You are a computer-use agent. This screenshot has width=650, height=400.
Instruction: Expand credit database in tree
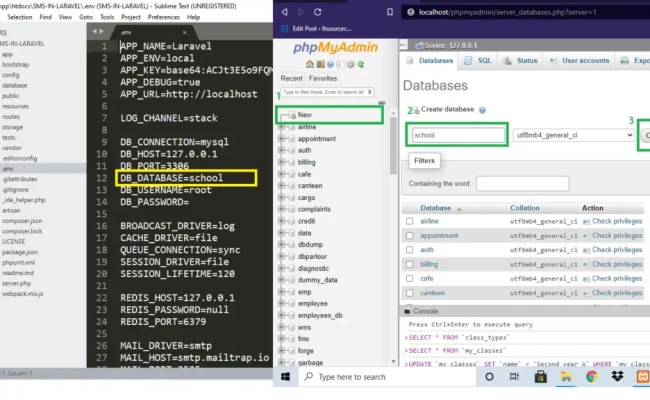point(282,221)
